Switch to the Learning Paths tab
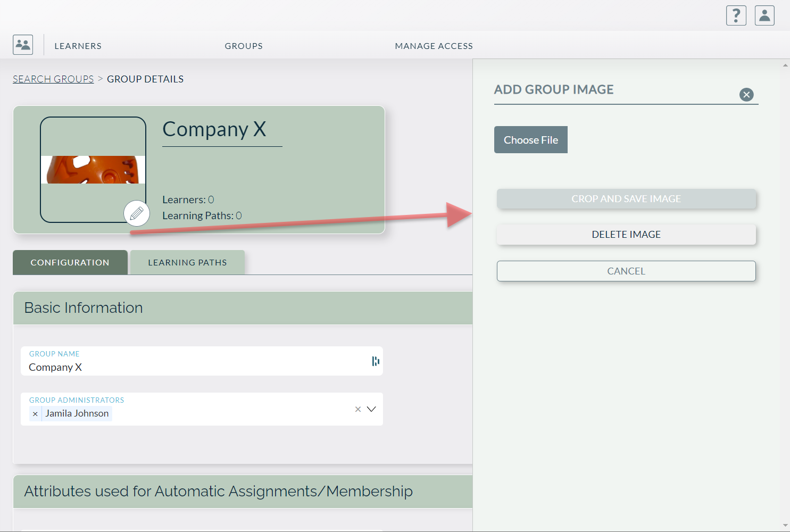This screenshot has height=532, width=790. tap(187, 262)
